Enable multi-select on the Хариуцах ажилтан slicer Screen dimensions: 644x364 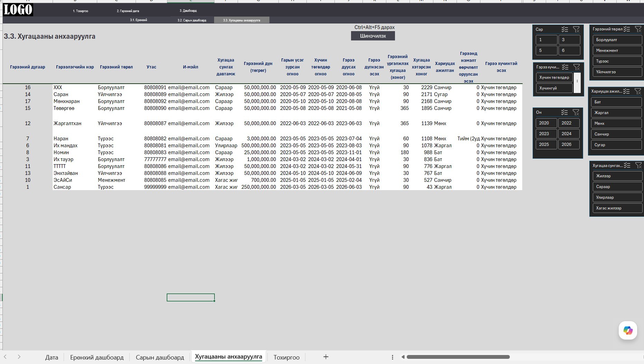pos(626,91)
